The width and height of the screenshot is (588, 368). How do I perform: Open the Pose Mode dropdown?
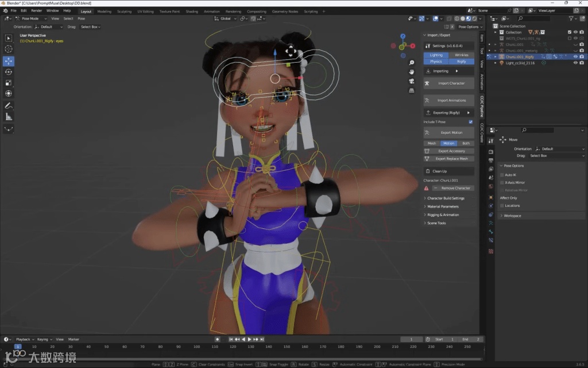(x=31, y=18)
